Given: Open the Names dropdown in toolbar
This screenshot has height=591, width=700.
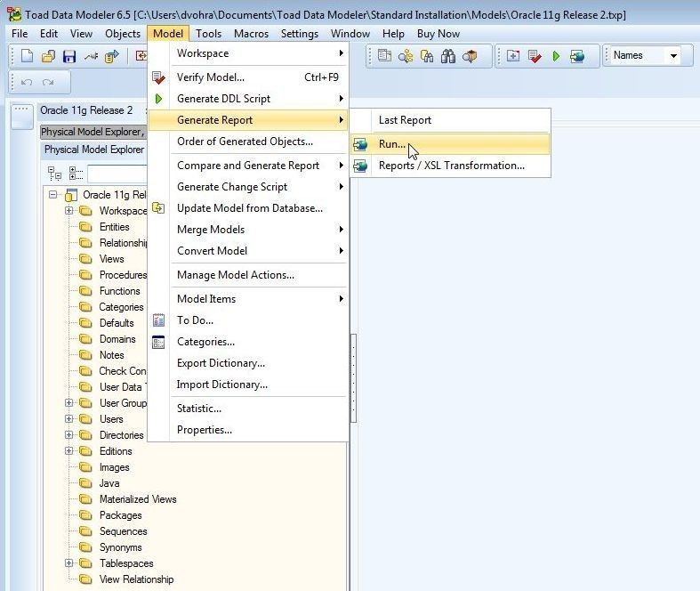Looking at the screenshot, I should [x=673, y=56].
